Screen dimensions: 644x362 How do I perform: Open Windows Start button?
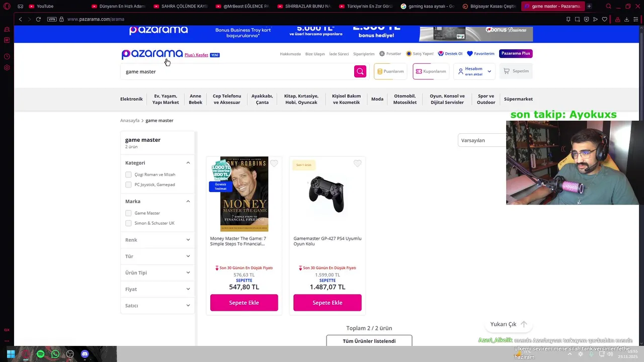[x=11, y=354]
